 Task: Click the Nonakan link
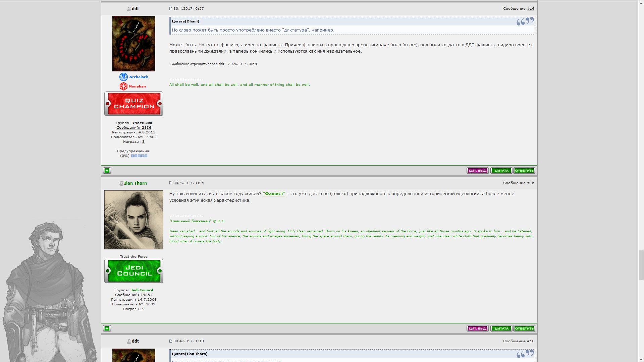click(x=138, y=86)
